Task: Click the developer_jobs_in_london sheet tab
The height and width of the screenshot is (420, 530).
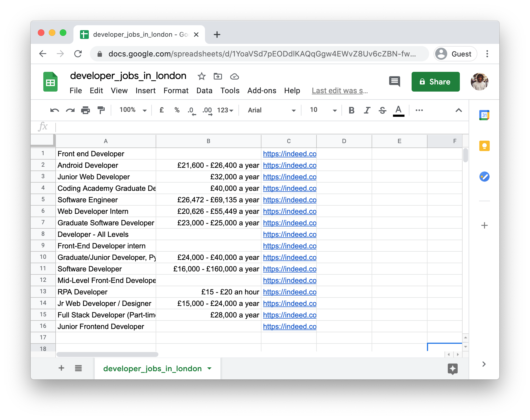Action: point(152,368)
